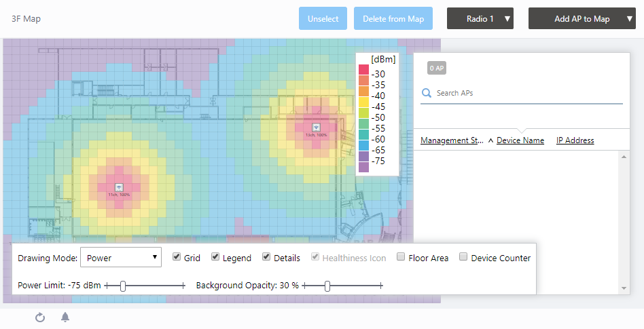Viewport: 644px width, 329px height.
Task: Click in the Search APs field
Action: [526, 93]
